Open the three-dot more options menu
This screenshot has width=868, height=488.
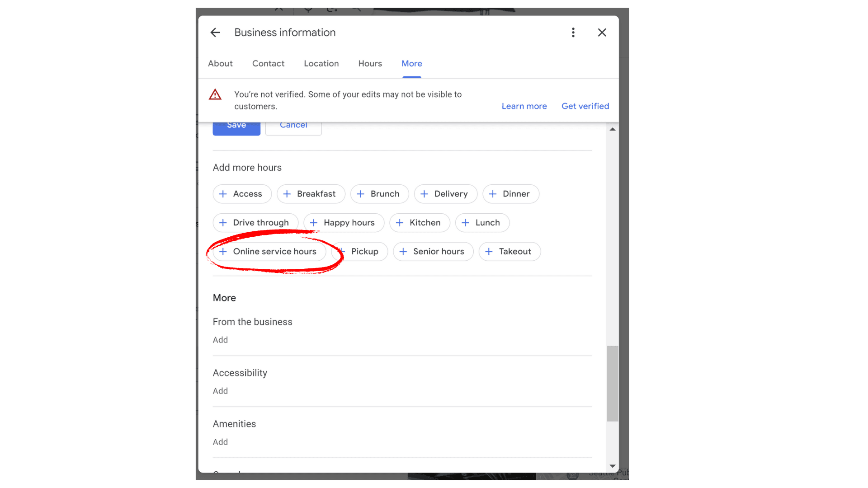(x=573, y=33)
